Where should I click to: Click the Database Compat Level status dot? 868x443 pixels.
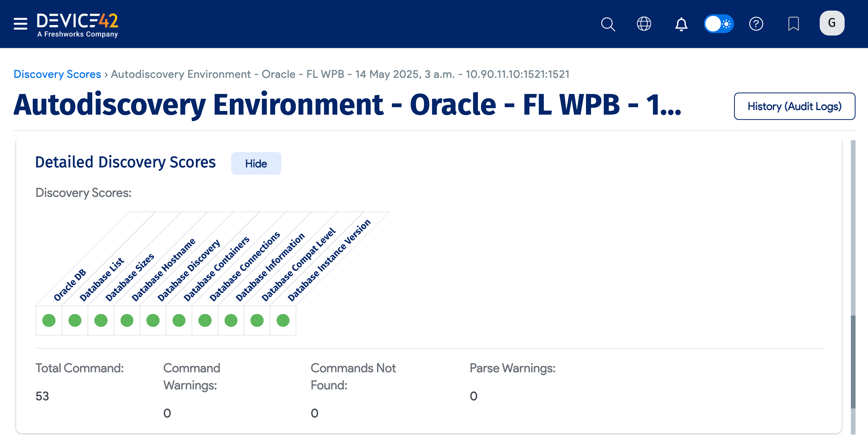[x=257, y=320]
